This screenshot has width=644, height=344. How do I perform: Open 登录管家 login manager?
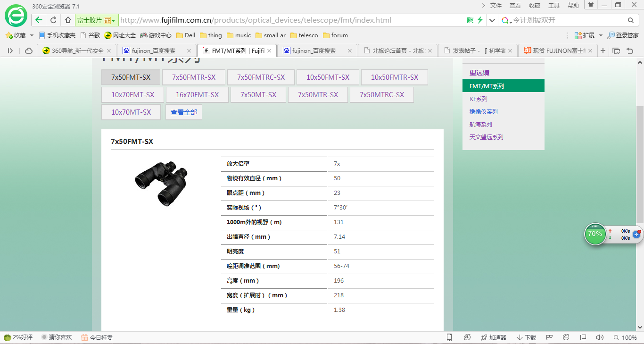[623, 35]
